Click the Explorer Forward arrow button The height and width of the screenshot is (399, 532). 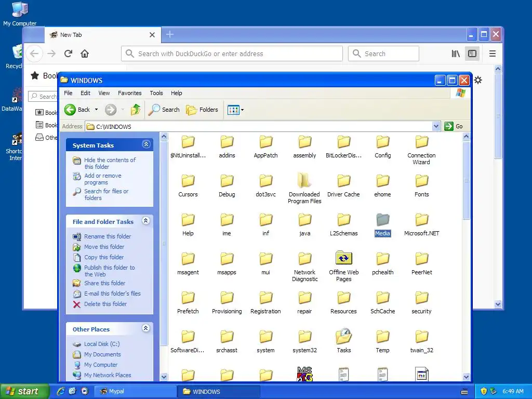pyautogui.click(x=111, y=110)
